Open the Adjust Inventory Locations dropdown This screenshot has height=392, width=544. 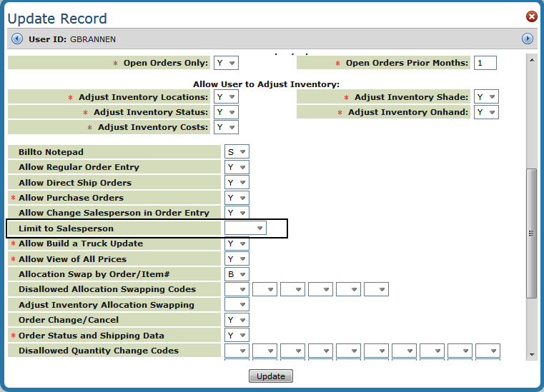coord(226,97)
